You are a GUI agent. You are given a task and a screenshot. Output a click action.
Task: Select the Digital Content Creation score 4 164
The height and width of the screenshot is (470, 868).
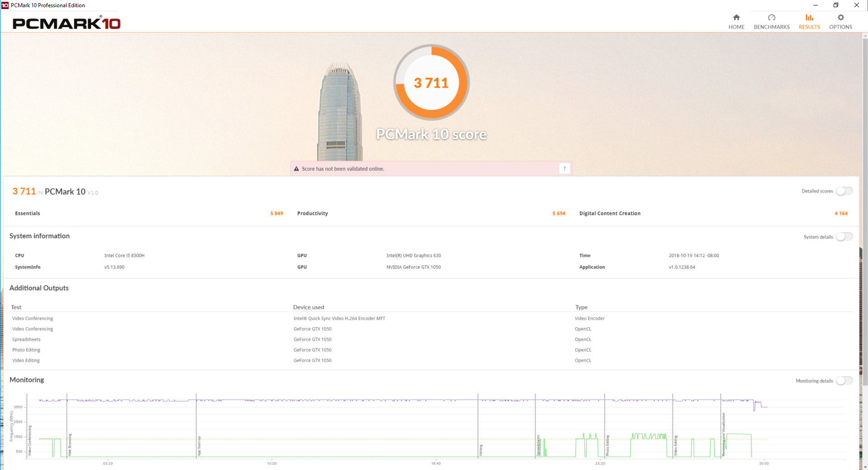841,213
